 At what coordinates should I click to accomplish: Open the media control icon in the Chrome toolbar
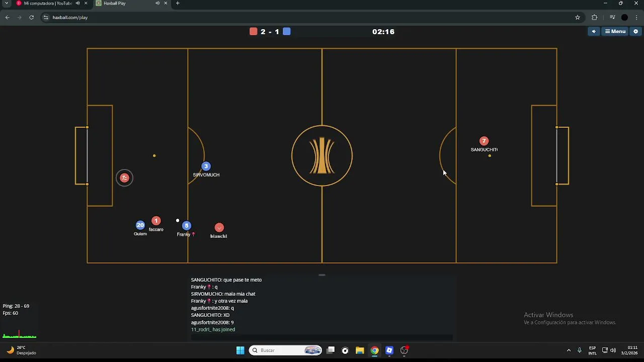pos(612,17)
